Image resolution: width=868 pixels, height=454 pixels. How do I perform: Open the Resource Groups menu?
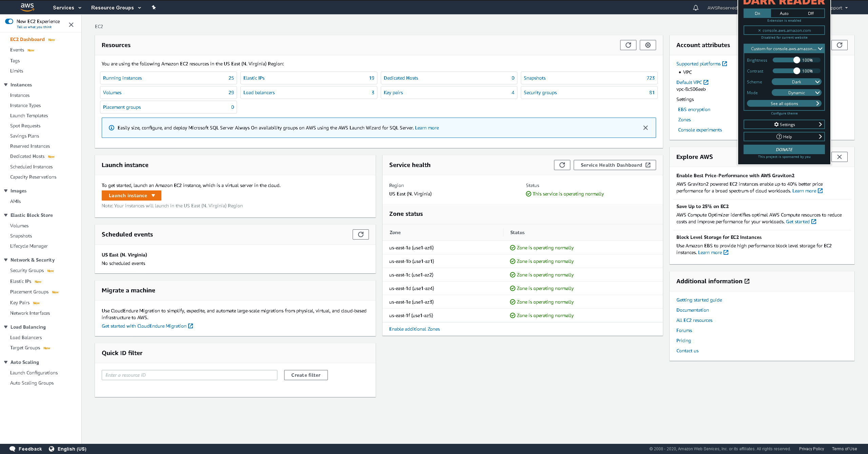pyautogui.click(x=116, y=7)
